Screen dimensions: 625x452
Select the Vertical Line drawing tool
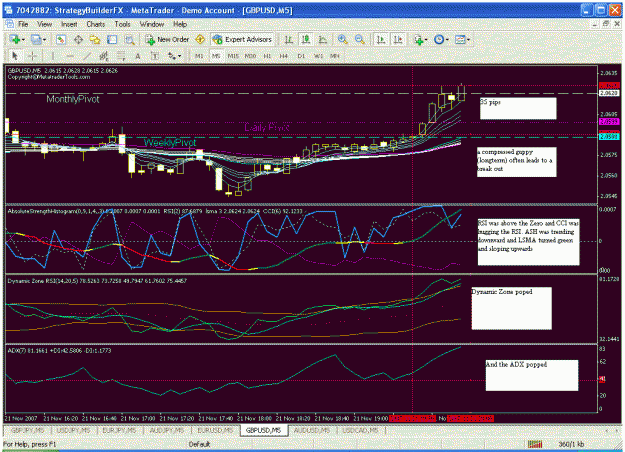[x=53, y=56]
